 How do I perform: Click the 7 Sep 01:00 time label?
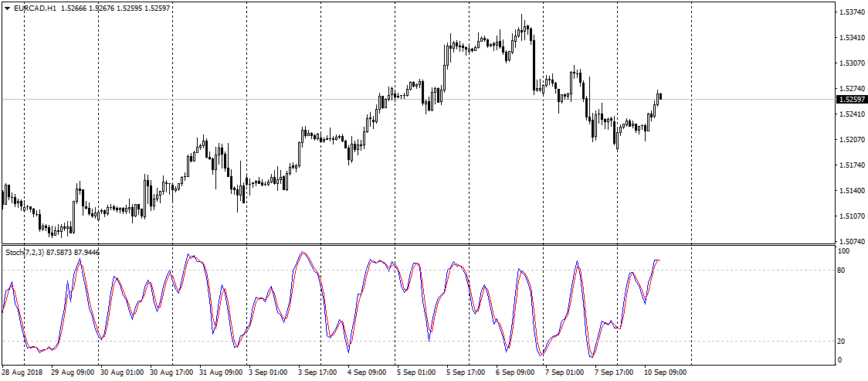click(565, 372)
